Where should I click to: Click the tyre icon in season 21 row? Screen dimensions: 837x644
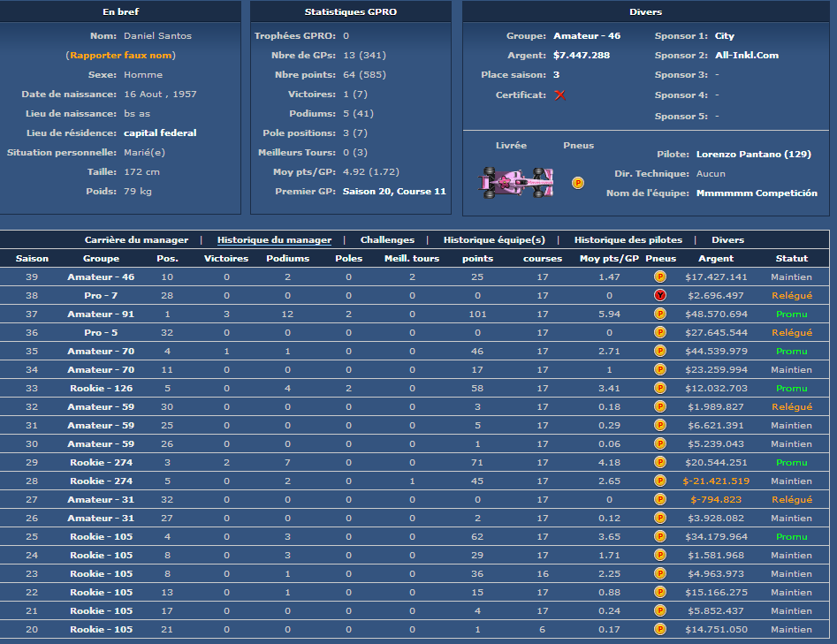pyautogui.click(x=660, y=610)
